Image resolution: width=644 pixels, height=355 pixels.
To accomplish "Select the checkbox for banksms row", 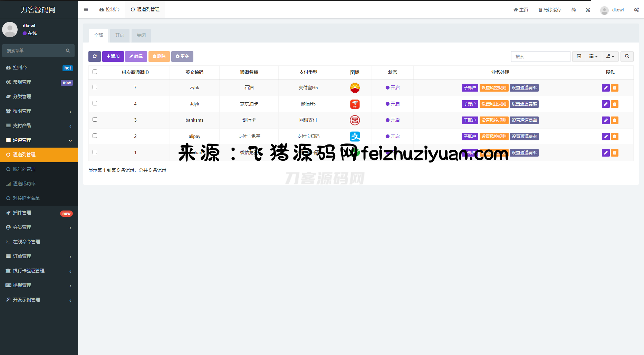I will point(95,120).
